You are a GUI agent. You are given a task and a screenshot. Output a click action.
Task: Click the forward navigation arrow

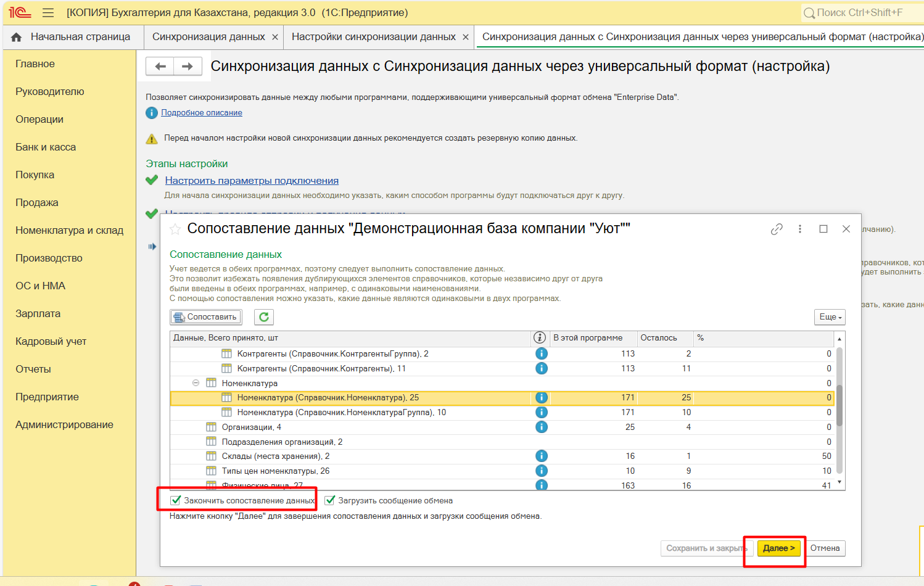[188, 67]
